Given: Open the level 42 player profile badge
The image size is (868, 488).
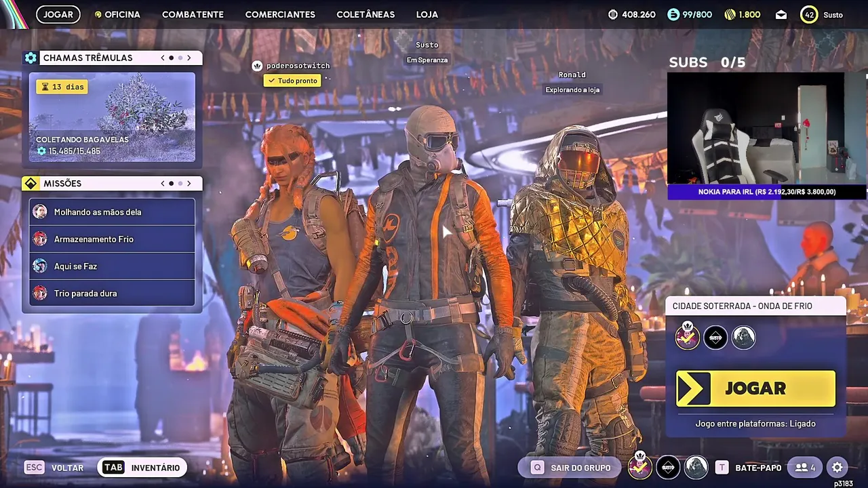Looking at the screenshot, I should [x=809, y=14].
